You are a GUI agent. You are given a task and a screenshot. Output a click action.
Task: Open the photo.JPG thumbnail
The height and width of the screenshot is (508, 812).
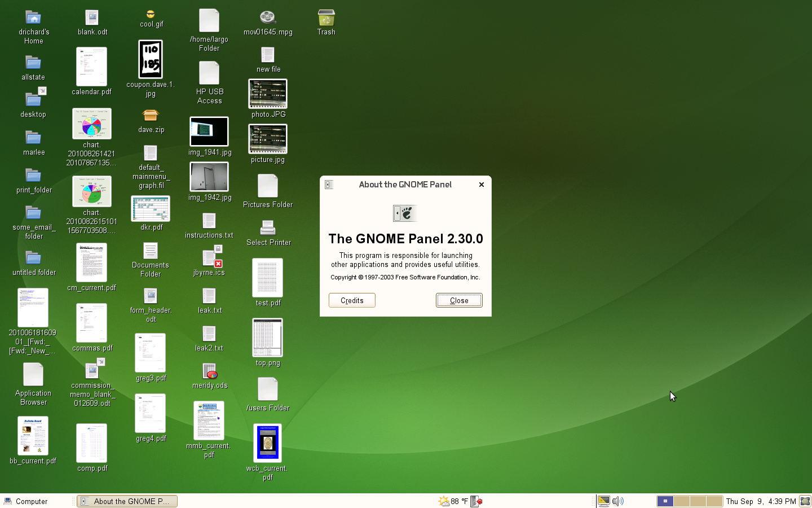tap(267, 93)
